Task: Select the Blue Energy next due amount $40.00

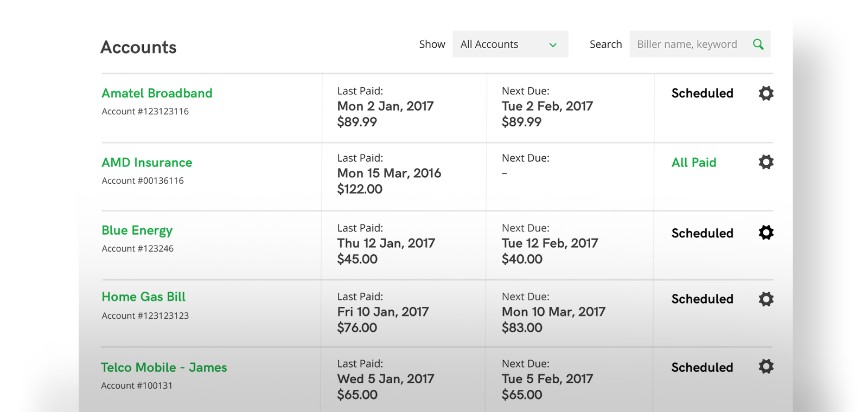Action: click(x=522, y=259)
